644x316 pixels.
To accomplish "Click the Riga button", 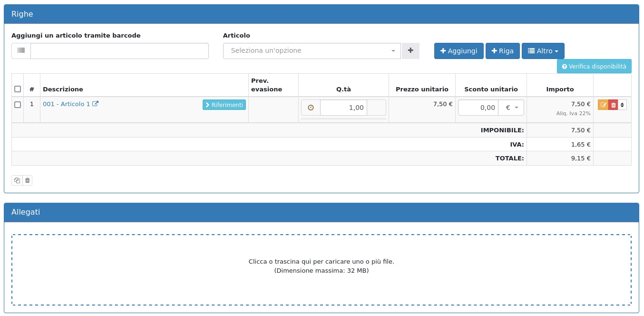I will [x=502, y=51].
